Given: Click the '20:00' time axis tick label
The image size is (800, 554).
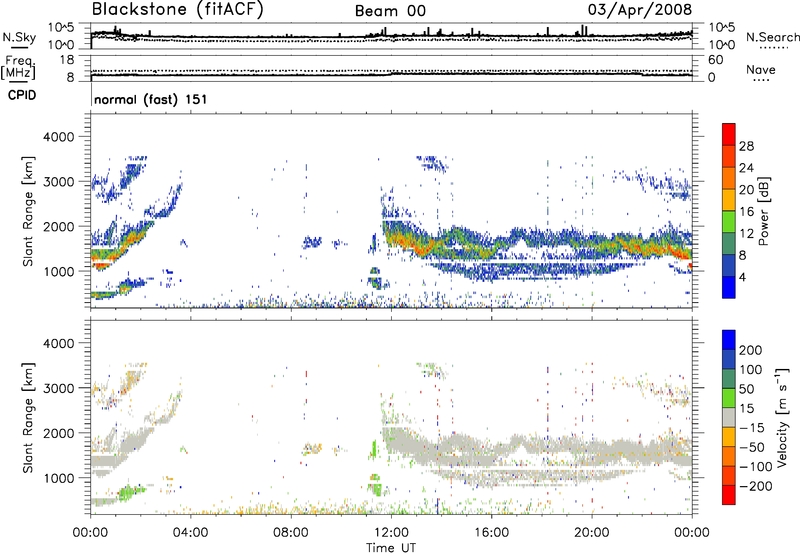Looking at the screenshot, I should point(592,533).
